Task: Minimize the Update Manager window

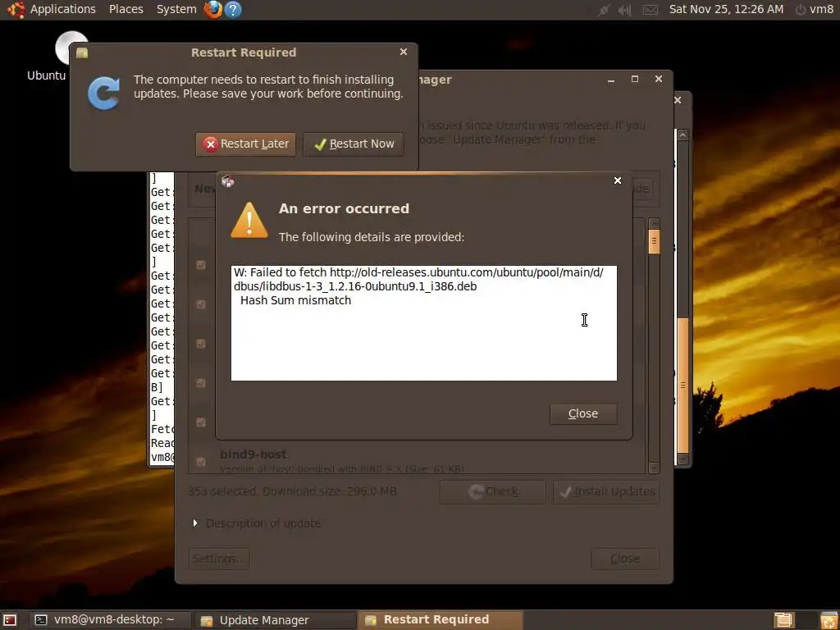Action: 610,80
